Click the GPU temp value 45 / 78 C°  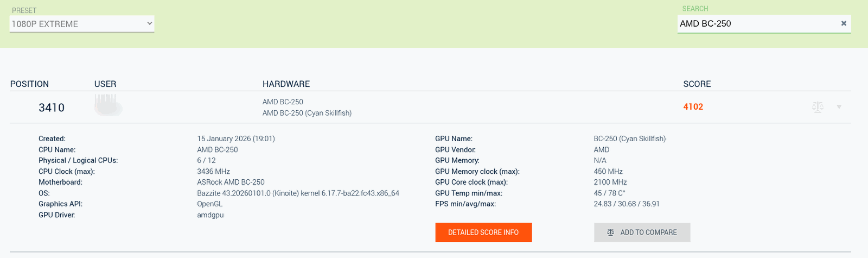pos(610,193)
